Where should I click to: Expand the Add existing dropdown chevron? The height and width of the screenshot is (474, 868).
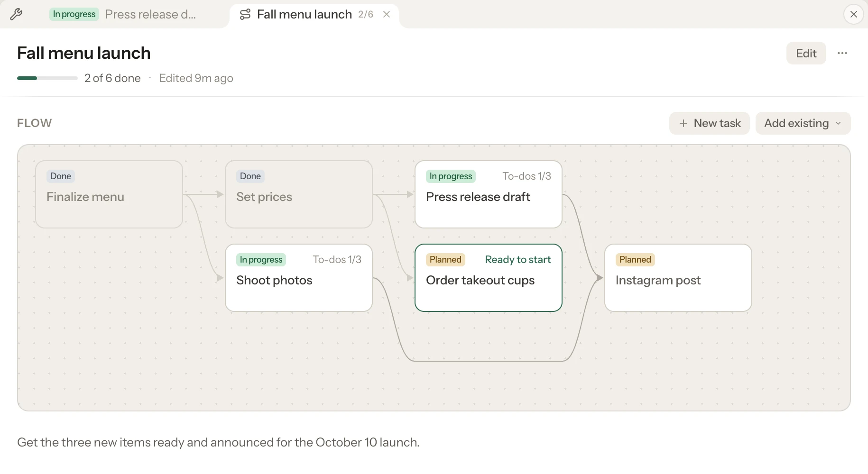pyautogui.click(x=838, y=123)
